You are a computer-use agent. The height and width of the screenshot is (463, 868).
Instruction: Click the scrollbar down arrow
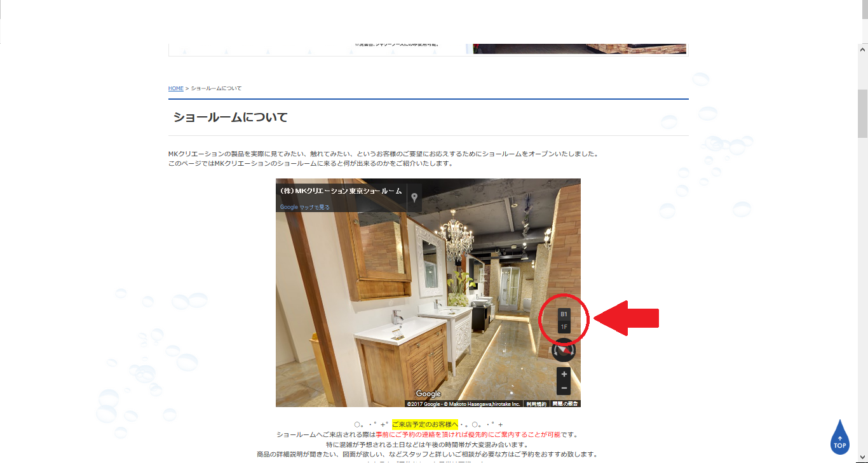click(862, 457)
